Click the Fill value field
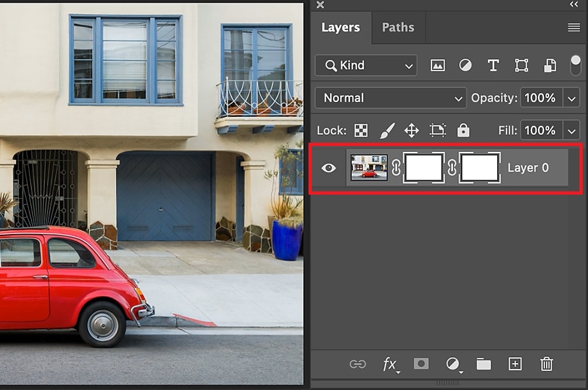Viewport: 588px width, 390px height. [x=541, y=130]
